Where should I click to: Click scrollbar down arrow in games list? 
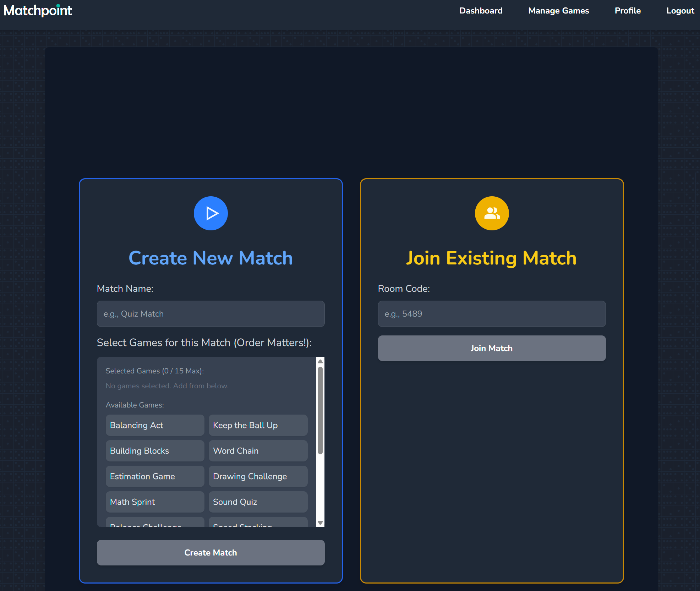tap(320, 522)
